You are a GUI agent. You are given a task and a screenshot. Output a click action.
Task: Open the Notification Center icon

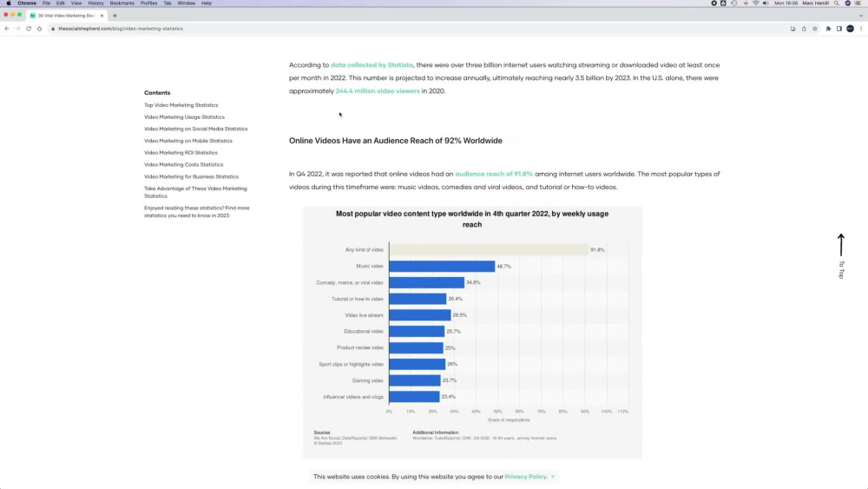(858, 3)
